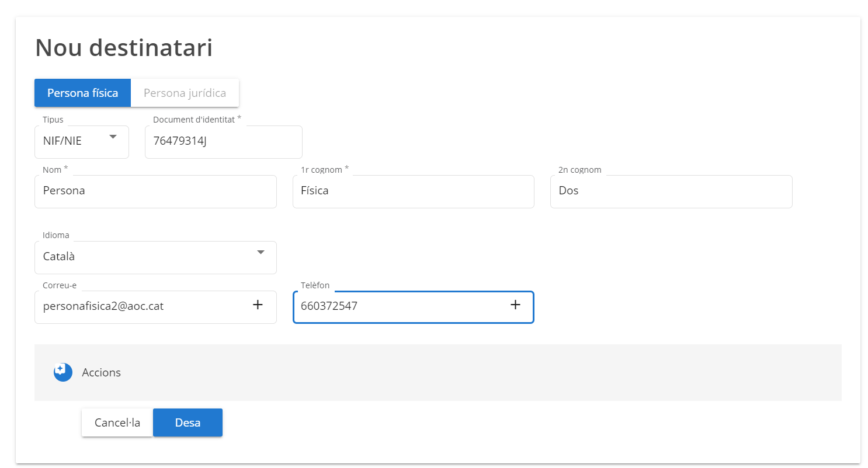Click the phone number 660372547

(329, 306)
